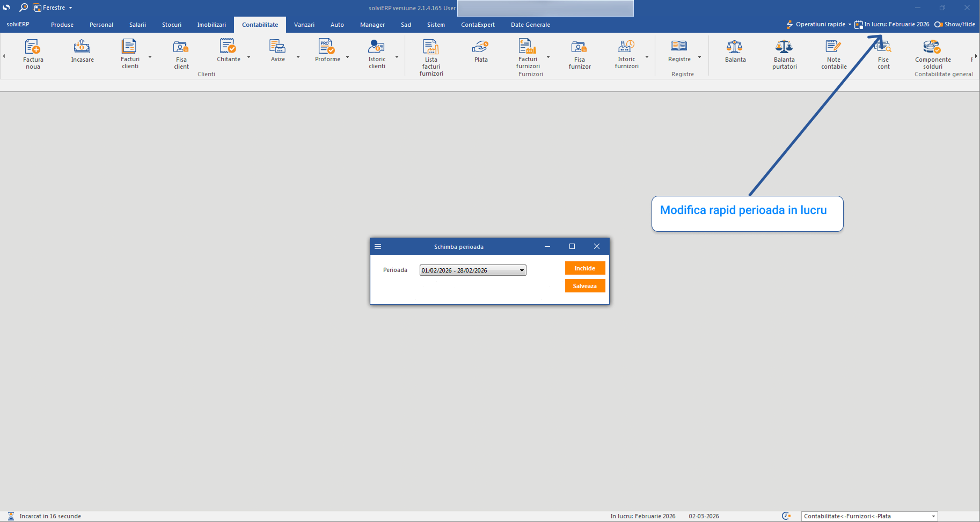Open Note contabile icon

click(833, 54)
